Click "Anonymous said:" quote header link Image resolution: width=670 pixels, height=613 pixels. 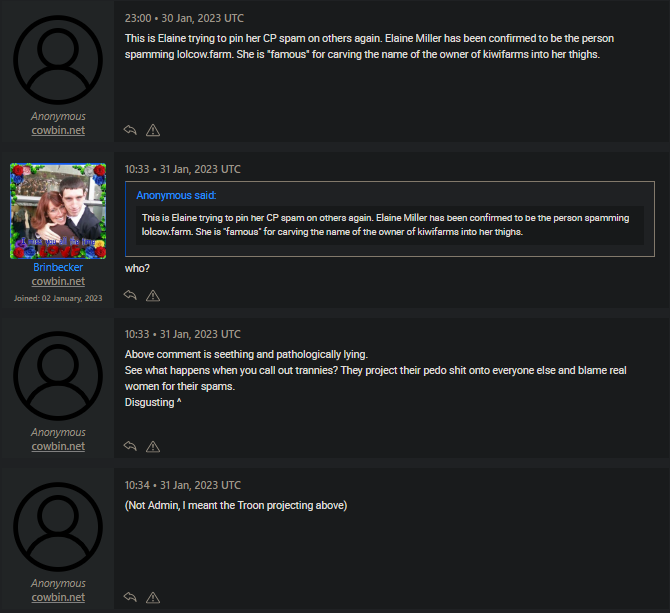click(x=176, y=195)
